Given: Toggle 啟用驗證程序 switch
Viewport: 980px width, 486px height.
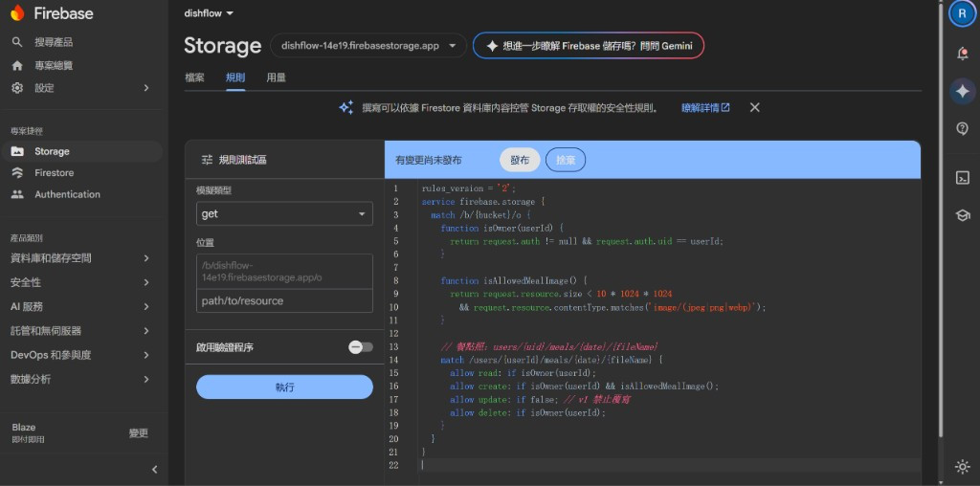Looking at the screenshot, I should [361, 347].
